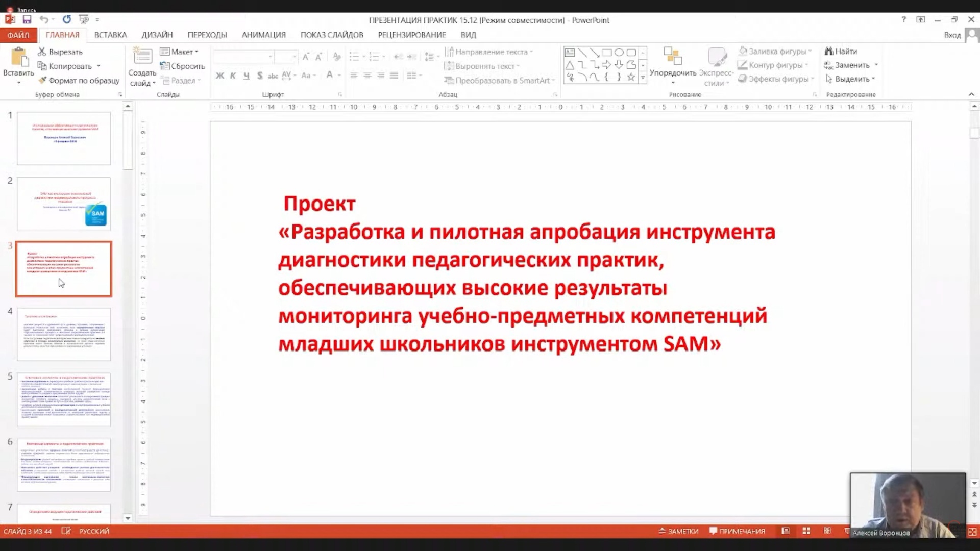Switch to normal view in status bar
Screen dimensions: 980x551
pyautogui.click(x=786, y=531)
